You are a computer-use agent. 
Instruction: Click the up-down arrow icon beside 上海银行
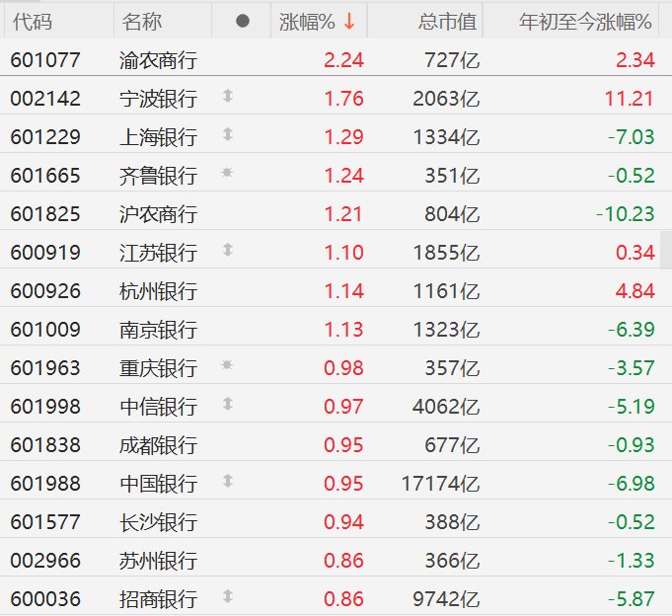pos(229,135)
